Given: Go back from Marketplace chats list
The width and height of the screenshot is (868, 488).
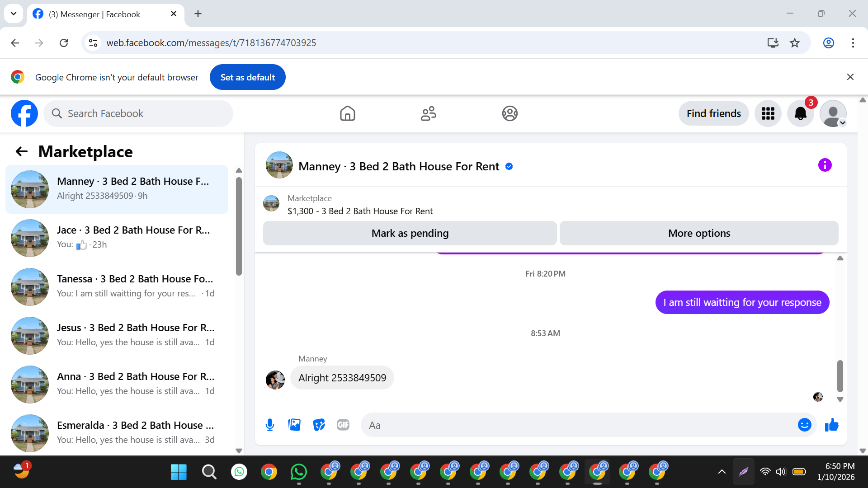Looking at the screenshot, I should (22, 152).
